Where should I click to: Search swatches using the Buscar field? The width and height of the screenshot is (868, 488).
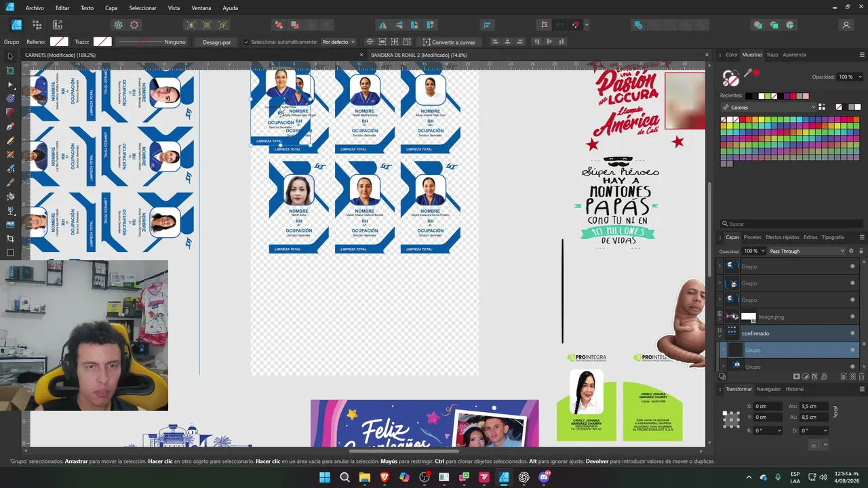[790, 224]
